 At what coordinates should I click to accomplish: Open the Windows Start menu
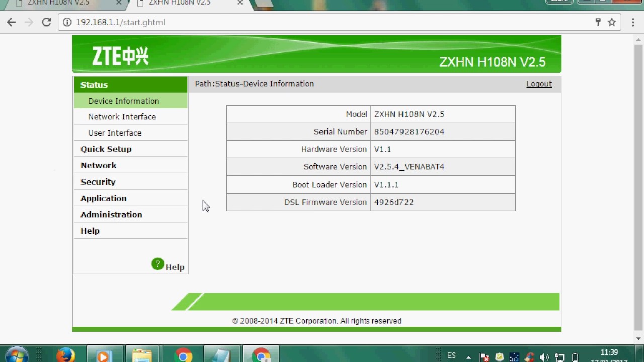click(17, 355)
